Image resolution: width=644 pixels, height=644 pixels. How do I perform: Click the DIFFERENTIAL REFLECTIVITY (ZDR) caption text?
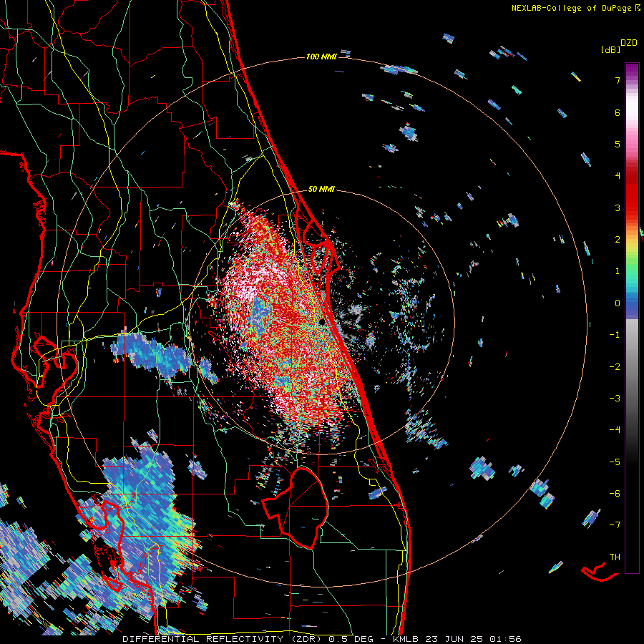click(x=223, y=639)
